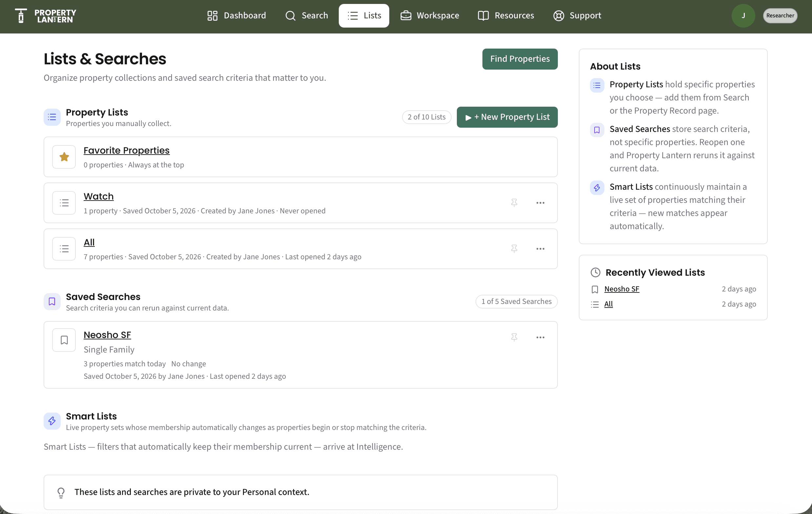Pin the All list
This screenshot has height=514, width=812.
[x=514, y=249]
